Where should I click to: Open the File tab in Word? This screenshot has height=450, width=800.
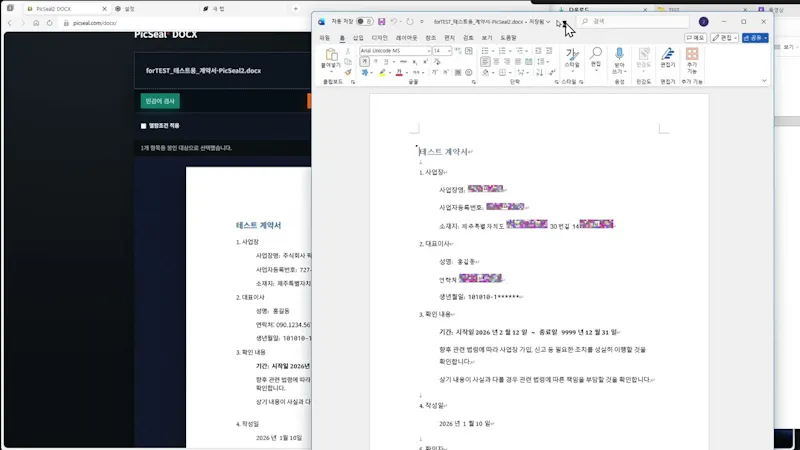point(324,38)
